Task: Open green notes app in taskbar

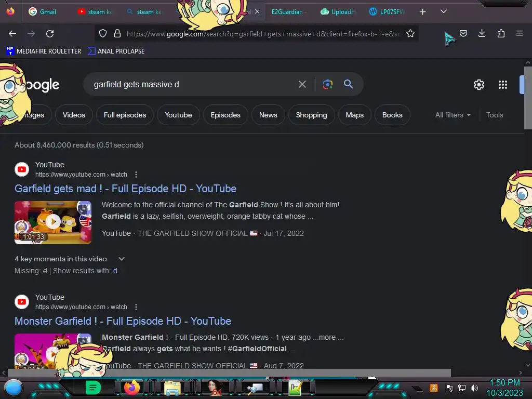Action: point(93,388)
